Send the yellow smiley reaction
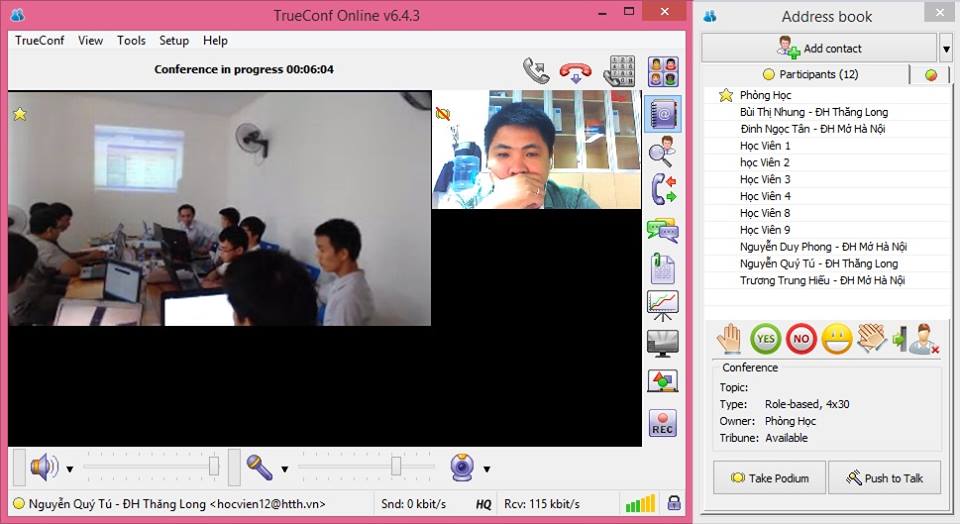The height and width of the screenshot is (524, 960). [x=836, y=339]
